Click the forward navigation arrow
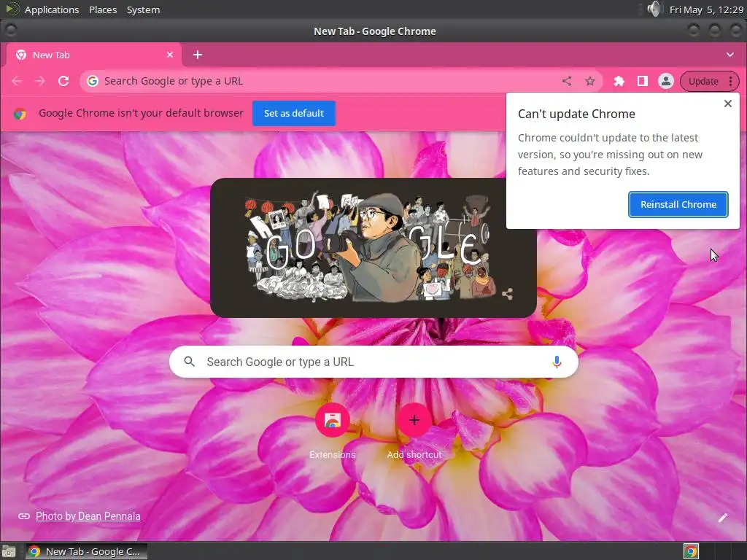This screenshot has width=747, height=560. (41, 81)
